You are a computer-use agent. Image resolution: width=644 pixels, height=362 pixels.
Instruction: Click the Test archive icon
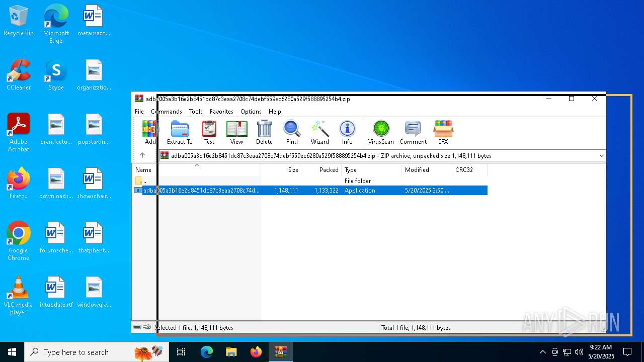point(209,133)
